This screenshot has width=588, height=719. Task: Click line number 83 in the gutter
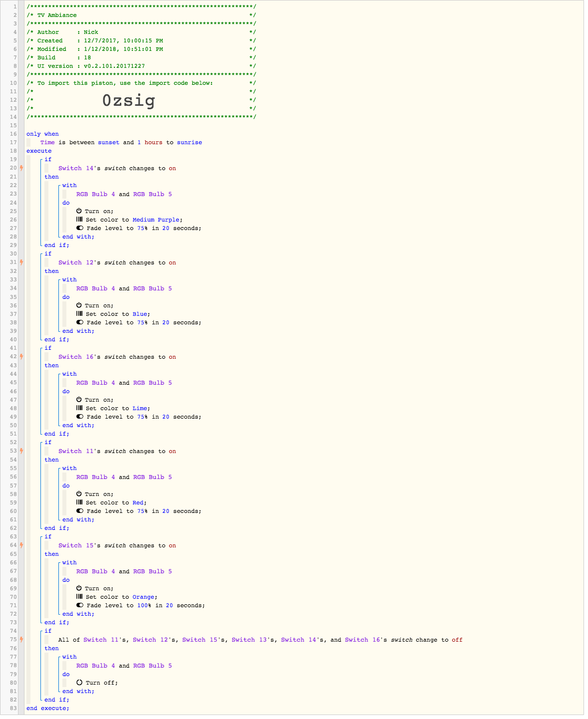[x=13, y=708]
